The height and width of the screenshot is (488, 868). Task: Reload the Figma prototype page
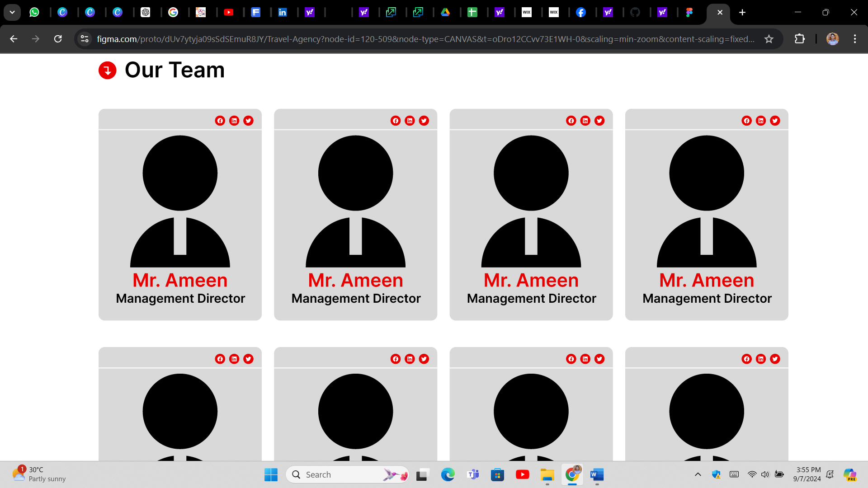[x=58, y=39]
